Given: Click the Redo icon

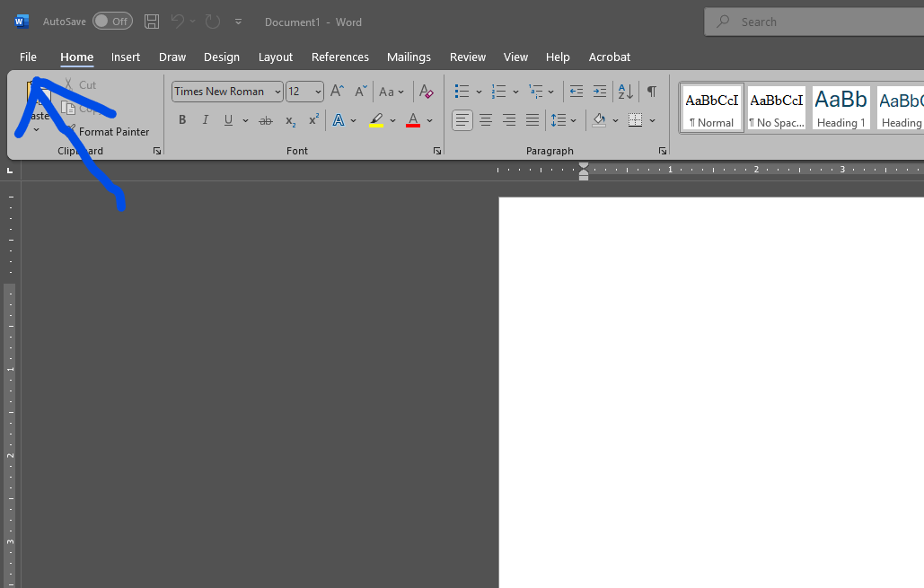Looking at the screenshot, I should pyautogui.click(x=212, y=22).
